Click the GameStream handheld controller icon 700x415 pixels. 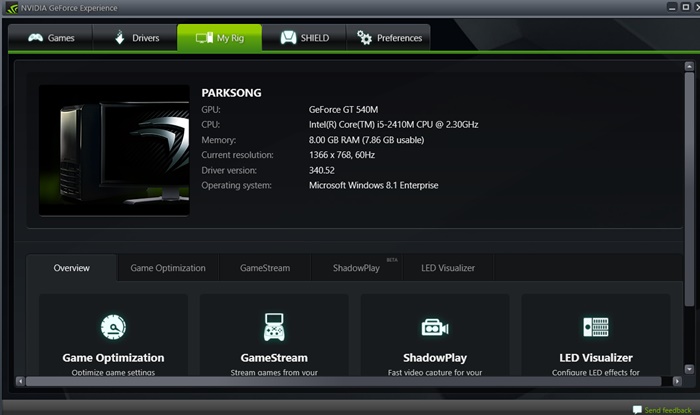click(274, 327)
